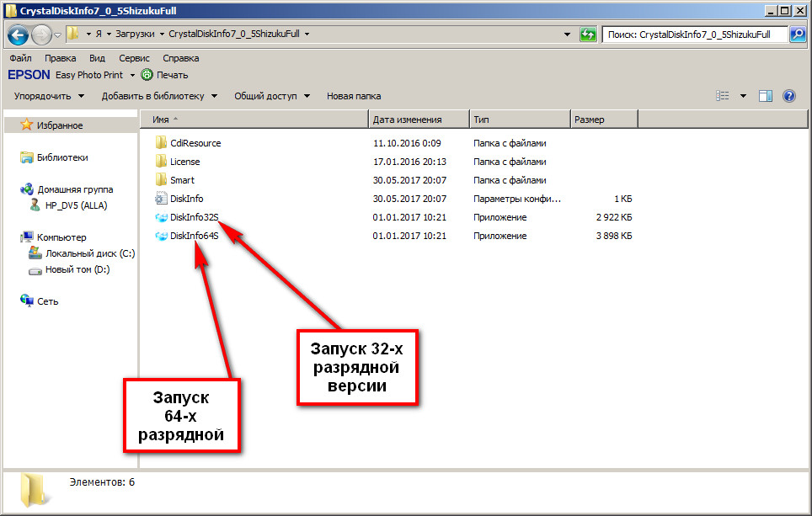Click the large folder icon in details pane

(34, 490)
